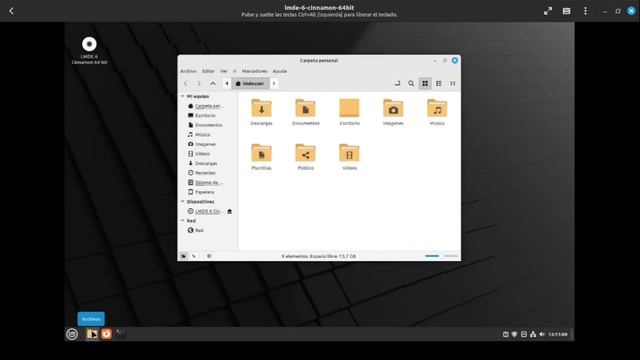Image resolution: width=640 pixels, height=360 pixels.
Task: Click the home path bar button
Action: [x=251, y=83]
